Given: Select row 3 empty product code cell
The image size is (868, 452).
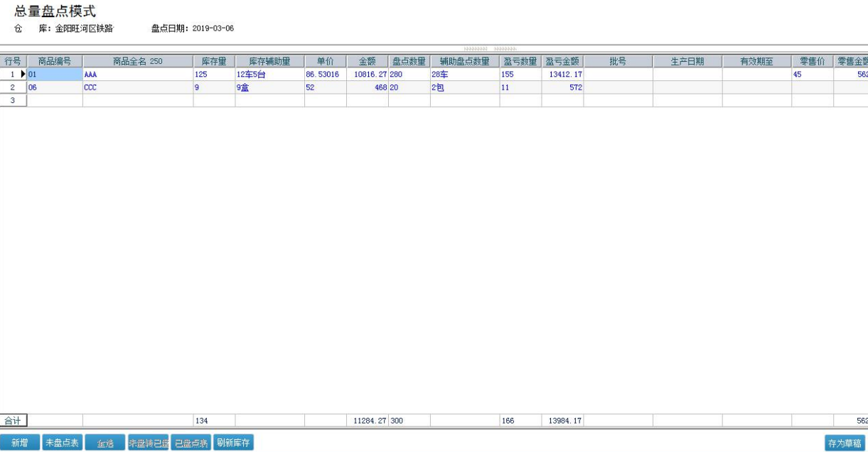Looking at the screenshot, I should click(55, 100).
